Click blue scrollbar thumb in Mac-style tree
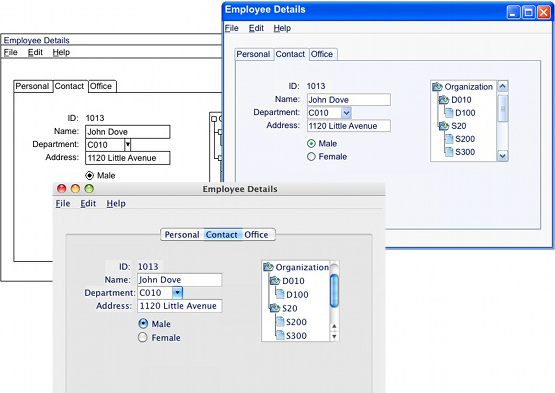Image resolution: width=555 pixels, height=393 pixels. pyautogui.click(x=334, y=290)
